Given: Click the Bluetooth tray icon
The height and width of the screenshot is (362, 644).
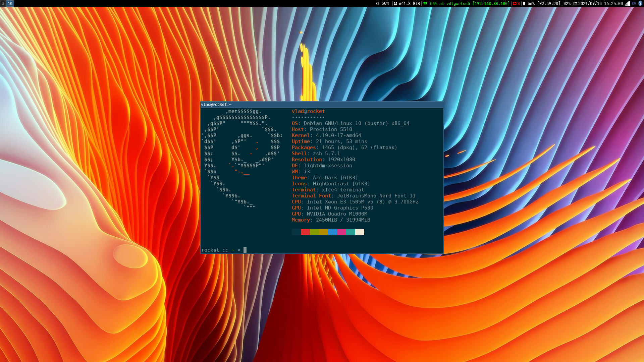Looking at the screenshot, I should 640,4.
